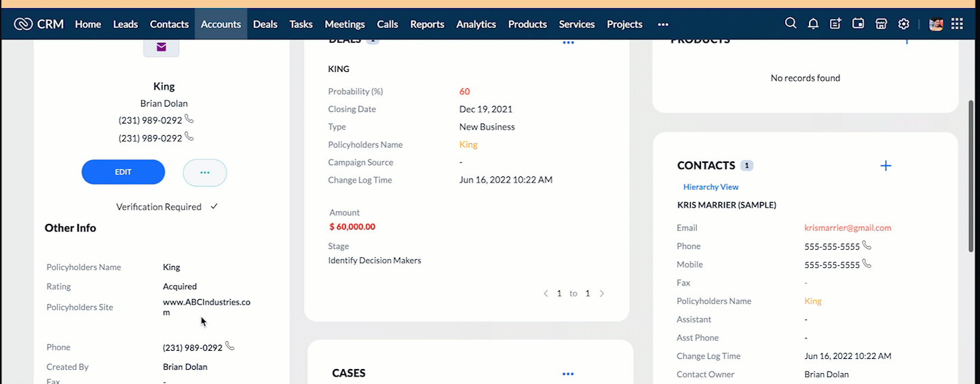The image size is (980, 384).
Task: Open the Contacts tab
Action: click(169, 24)
